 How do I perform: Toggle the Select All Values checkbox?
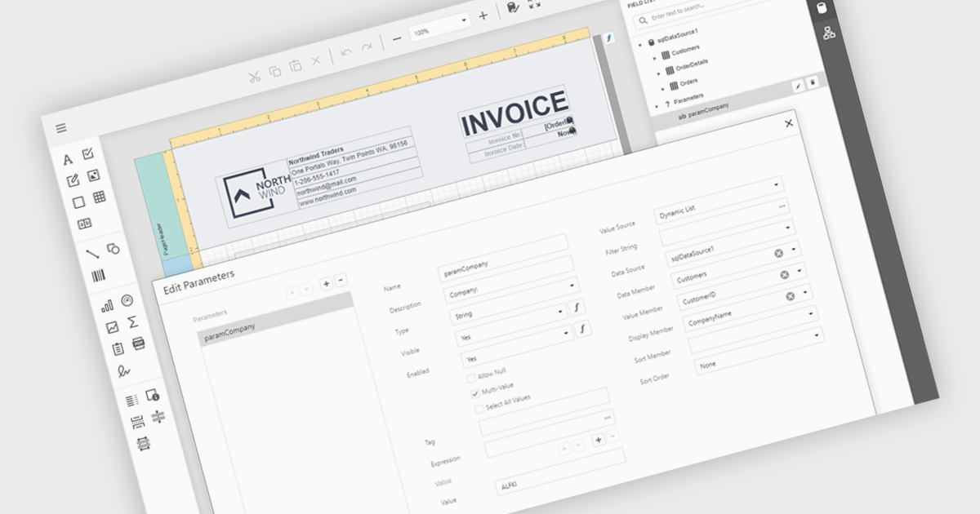pyautogui.click(x=479, y=408)
